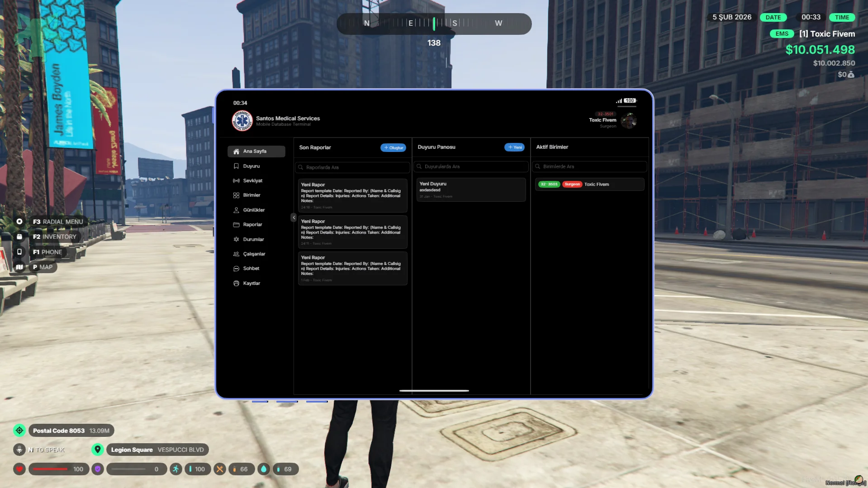Select the Durumlar gear icon
The width and height of the screenshot is (868, 488).
click(x=236, y=239)
